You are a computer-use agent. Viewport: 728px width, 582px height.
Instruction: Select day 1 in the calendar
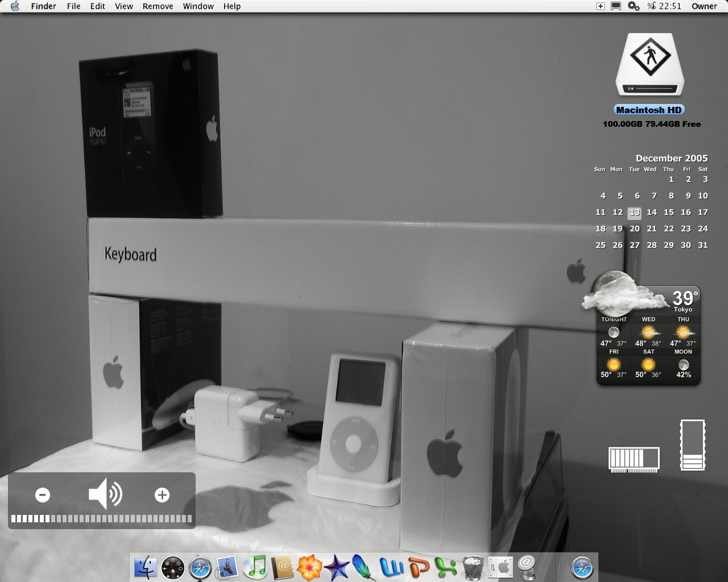point(671,179)
